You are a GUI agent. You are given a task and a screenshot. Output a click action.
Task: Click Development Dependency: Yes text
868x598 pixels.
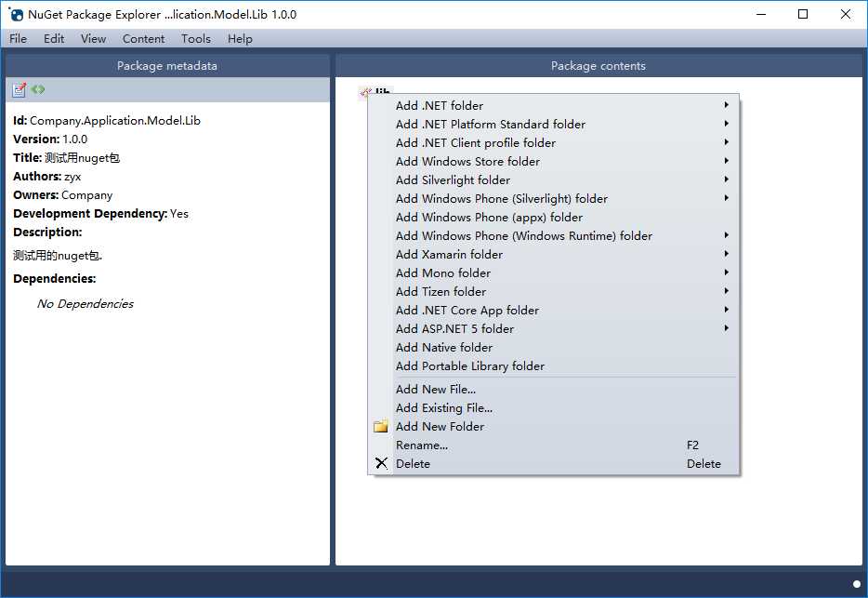100,213
